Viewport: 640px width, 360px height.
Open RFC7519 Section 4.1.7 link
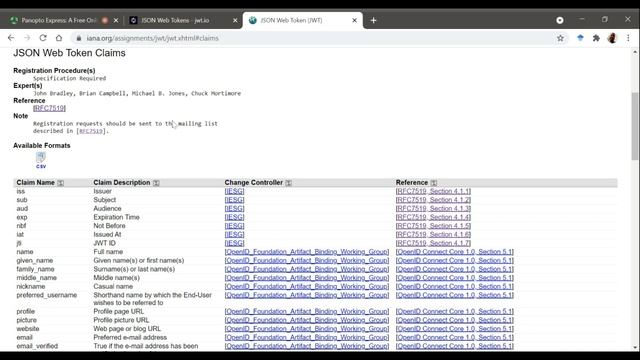[x=433, y=243]
